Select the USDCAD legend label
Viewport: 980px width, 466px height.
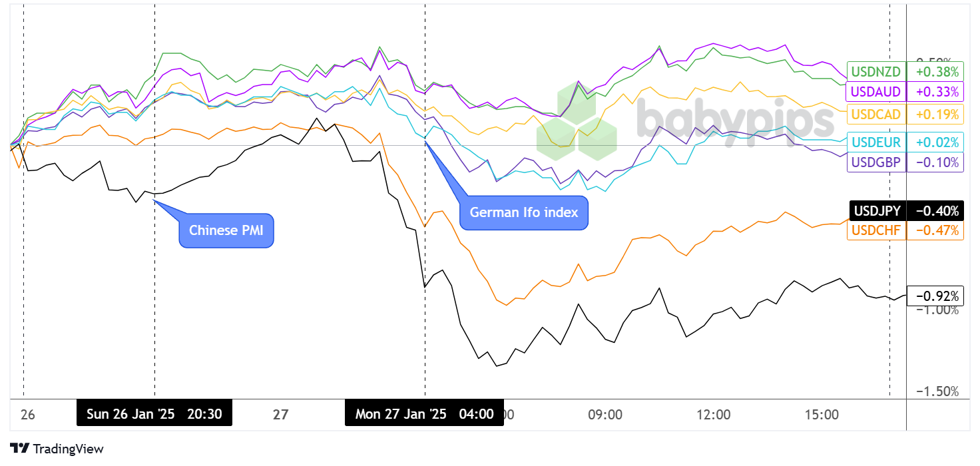[x=876, y=114]
